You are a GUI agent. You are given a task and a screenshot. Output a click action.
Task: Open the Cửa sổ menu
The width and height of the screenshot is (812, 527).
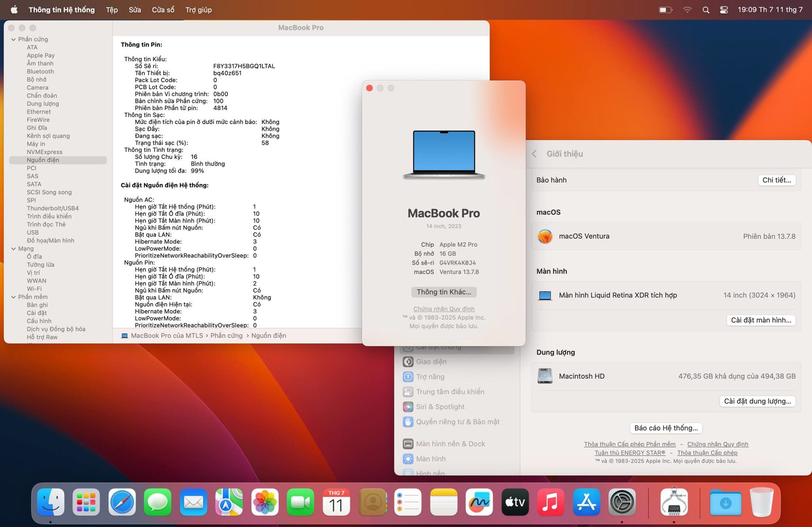click(163, 10)
